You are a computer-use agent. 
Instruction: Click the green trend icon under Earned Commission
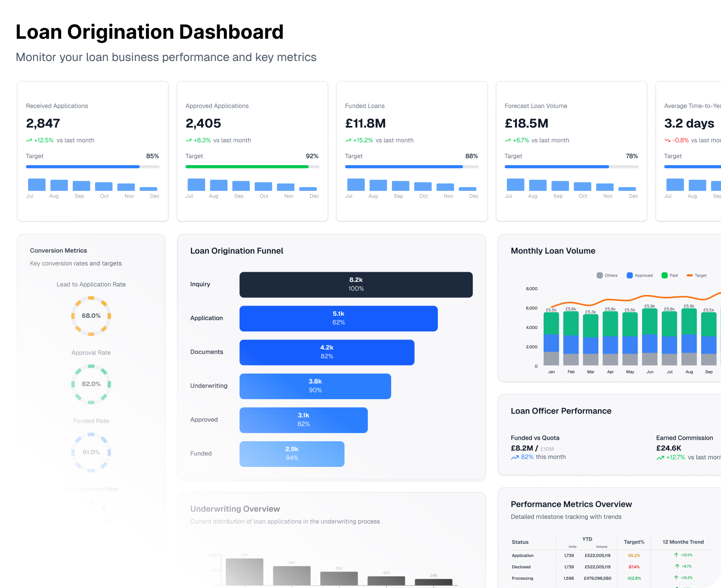click(x=660, y=458)
